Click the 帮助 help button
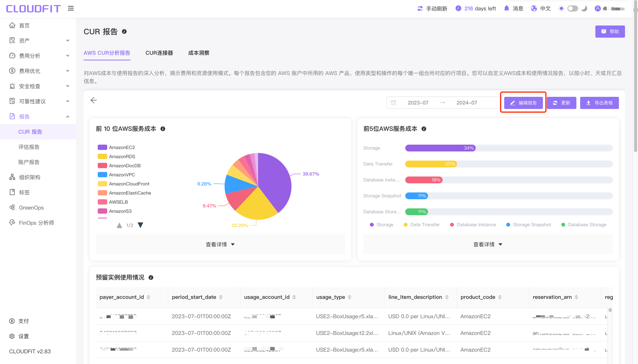Image resolution: width=638 pixels, height=364 pixels. tap(610, 32)
